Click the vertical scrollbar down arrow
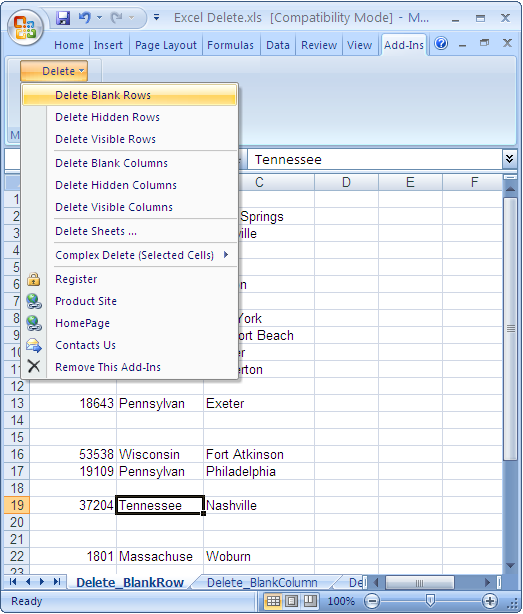 pos(510,565)
